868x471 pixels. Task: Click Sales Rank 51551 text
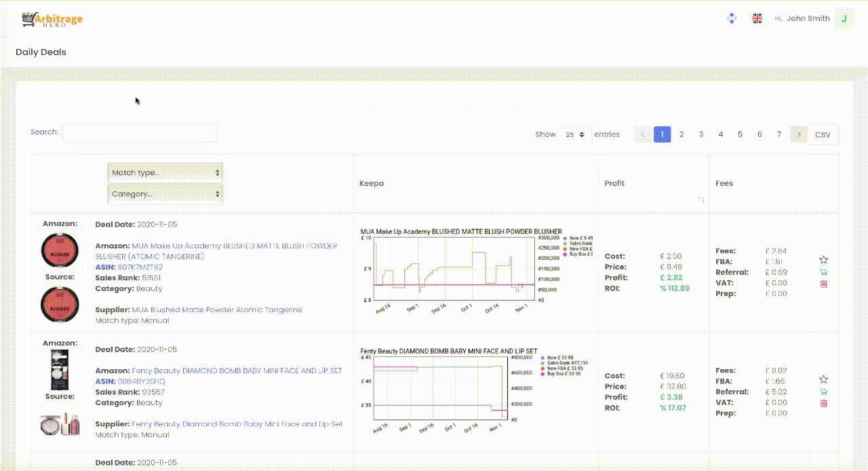(x=128, y=278)
